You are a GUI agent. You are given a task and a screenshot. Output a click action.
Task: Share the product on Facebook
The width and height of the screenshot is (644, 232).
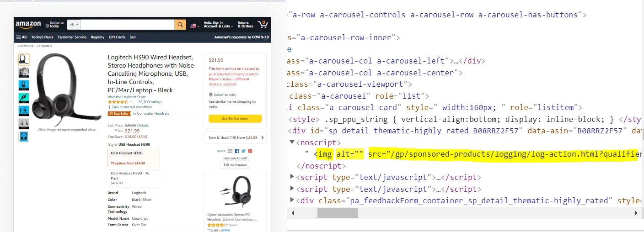coord(237,151)
